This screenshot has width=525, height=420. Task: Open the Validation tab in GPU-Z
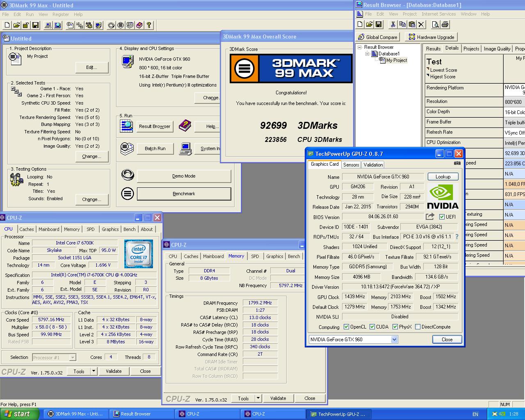(373, 164)
